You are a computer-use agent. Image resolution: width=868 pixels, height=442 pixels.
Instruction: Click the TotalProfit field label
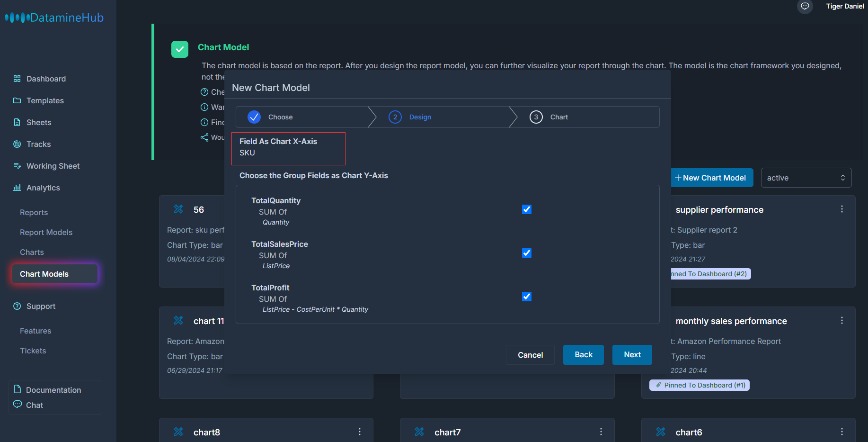point(270,288)
